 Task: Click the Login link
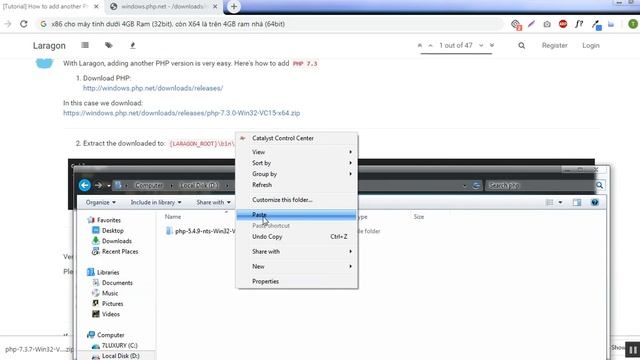591,45
